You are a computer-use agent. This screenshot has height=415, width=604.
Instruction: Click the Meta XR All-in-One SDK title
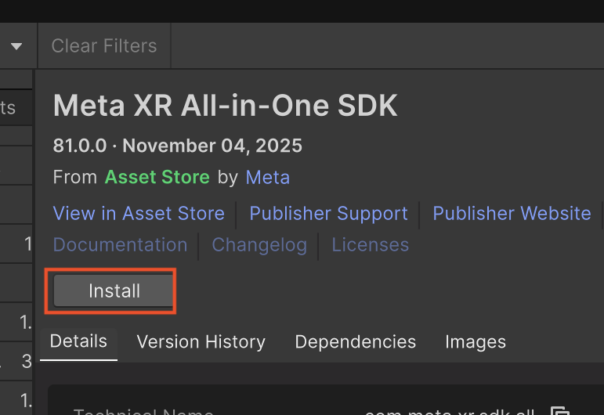tap(225, 105)
